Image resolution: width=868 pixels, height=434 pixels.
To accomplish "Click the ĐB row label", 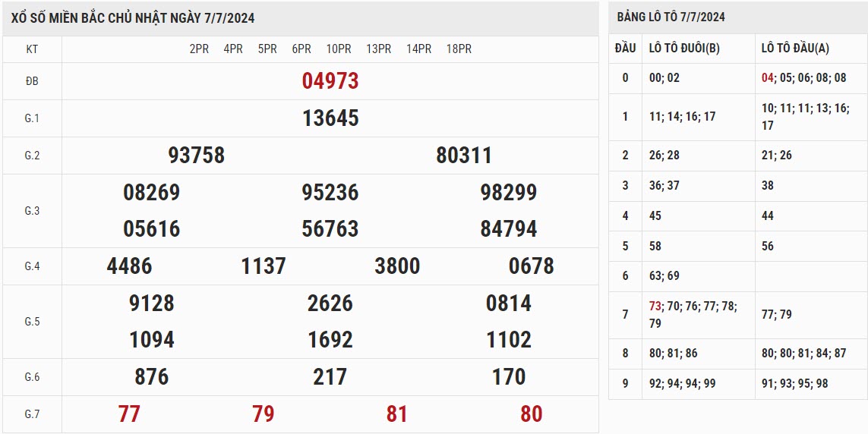I will tap(32, 81).
